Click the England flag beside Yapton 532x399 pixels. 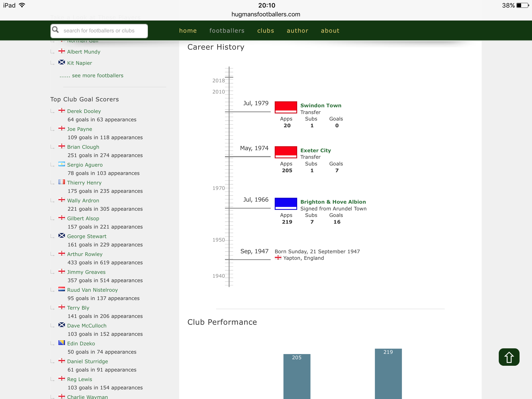(278, 257)
